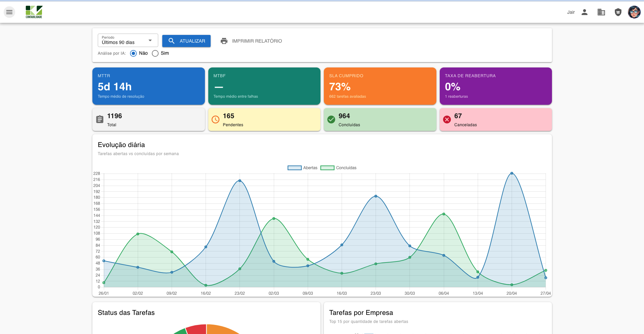Click the SLA Cumprido 73% card
The image size is (644, 334).
380,86
